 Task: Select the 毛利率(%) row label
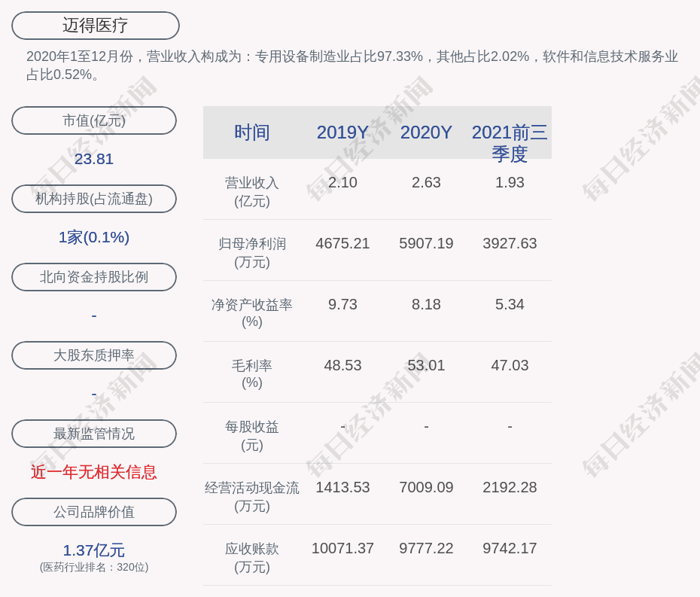point(251,374)
